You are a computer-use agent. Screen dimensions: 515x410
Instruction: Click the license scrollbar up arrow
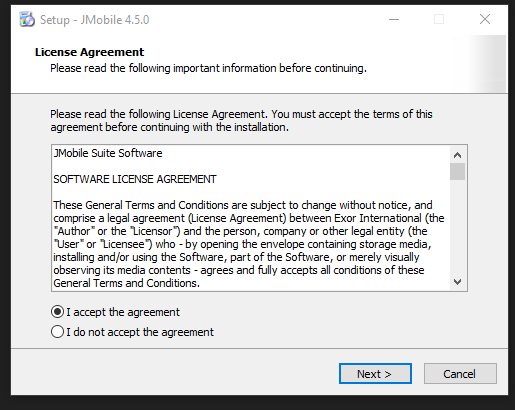click(x=457, y=155)
